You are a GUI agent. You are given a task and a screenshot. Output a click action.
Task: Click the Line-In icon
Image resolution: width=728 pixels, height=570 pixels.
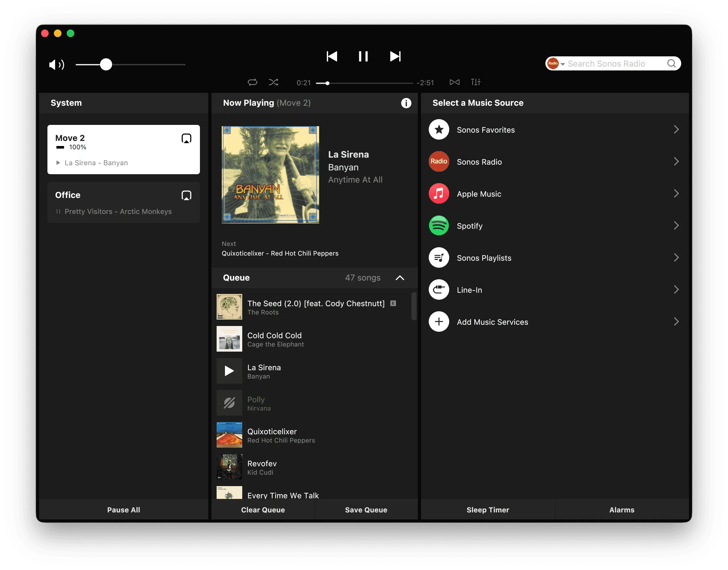coord(439,290)
